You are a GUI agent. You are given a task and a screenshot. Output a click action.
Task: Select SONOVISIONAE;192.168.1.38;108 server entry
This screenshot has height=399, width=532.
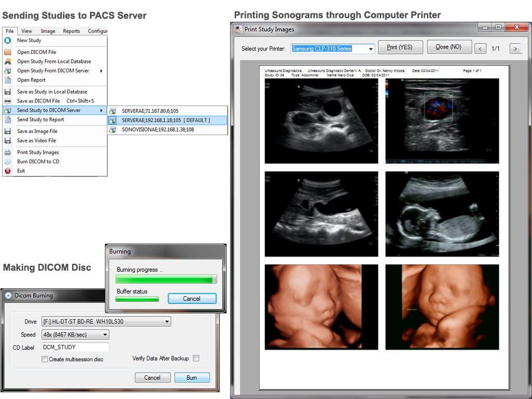click(x=168, y=129)
